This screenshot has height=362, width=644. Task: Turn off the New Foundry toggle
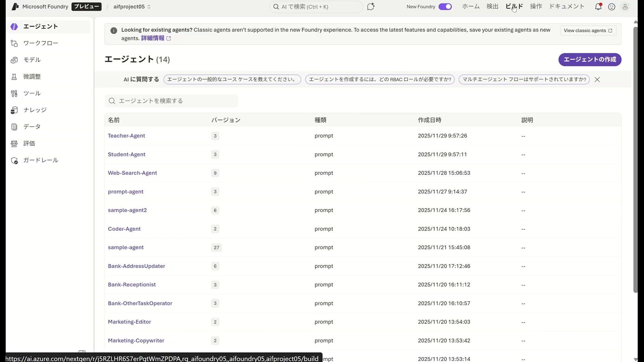click(445, 7)
